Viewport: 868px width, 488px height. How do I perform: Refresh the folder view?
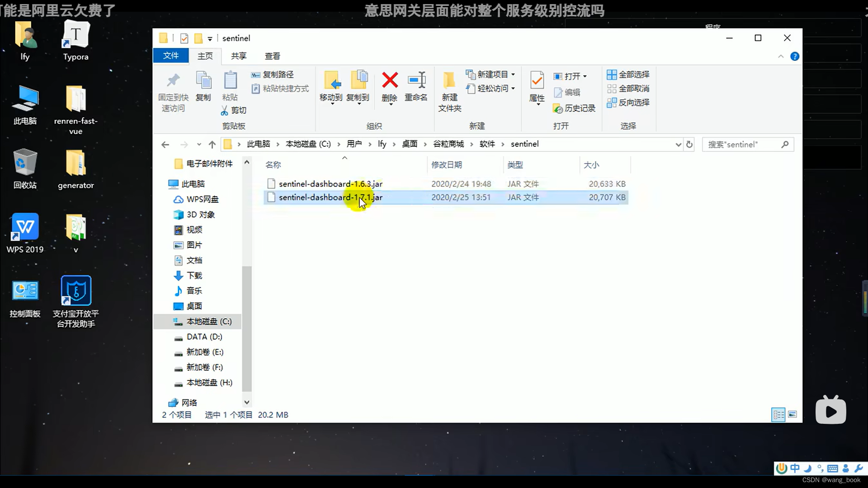point(689,144)
